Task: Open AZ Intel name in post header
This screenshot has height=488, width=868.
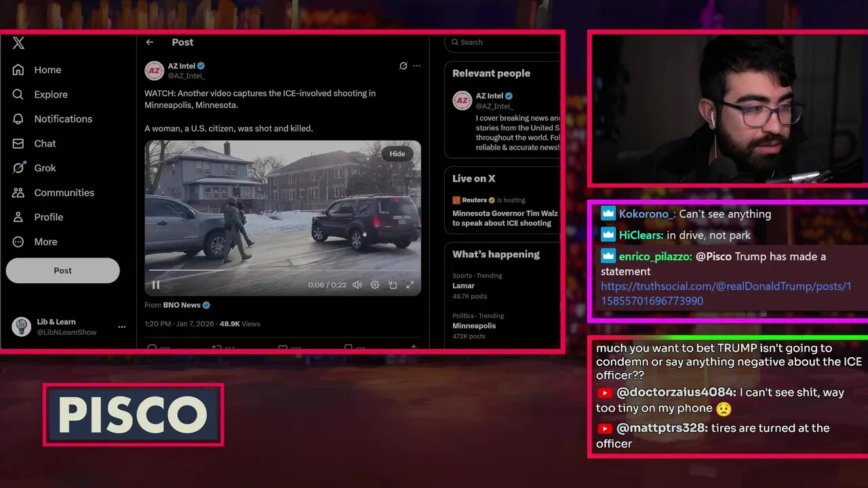Action: (182, 66)
